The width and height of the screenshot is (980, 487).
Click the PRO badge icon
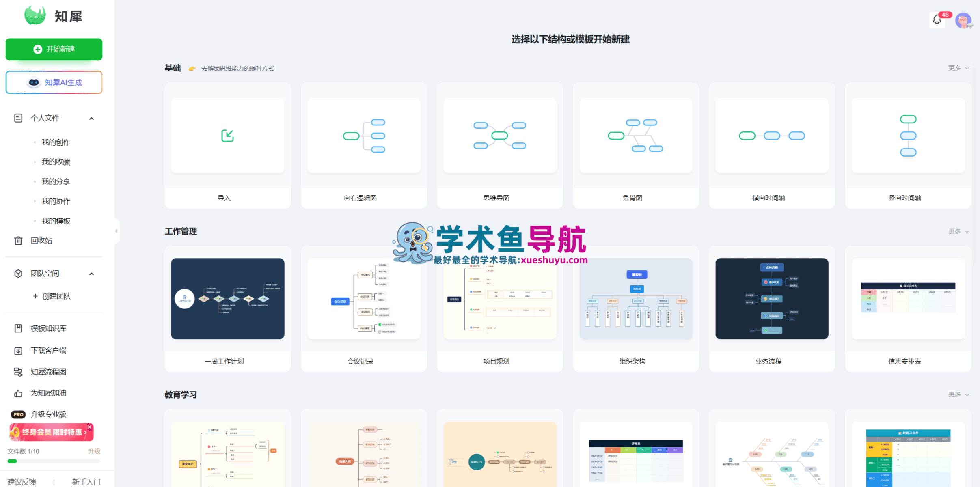(18, 414)
